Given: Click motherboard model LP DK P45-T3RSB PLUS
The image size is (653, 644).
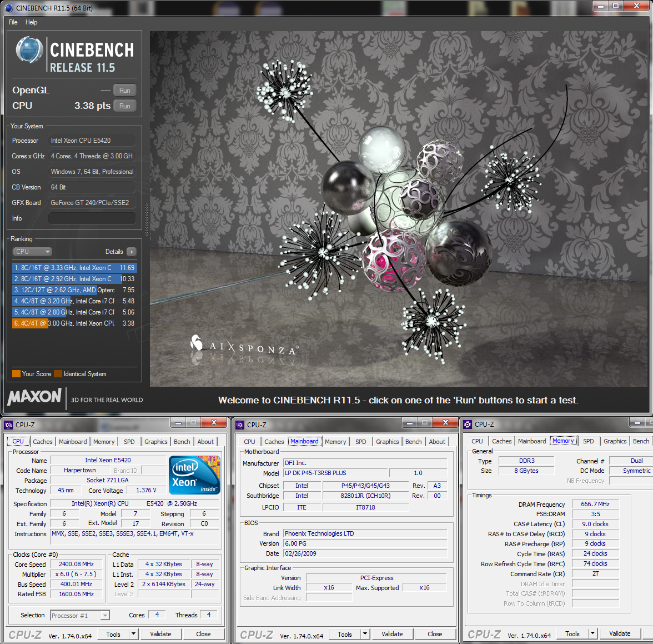Looking at the screenshot, I should (x=335, y=473).
